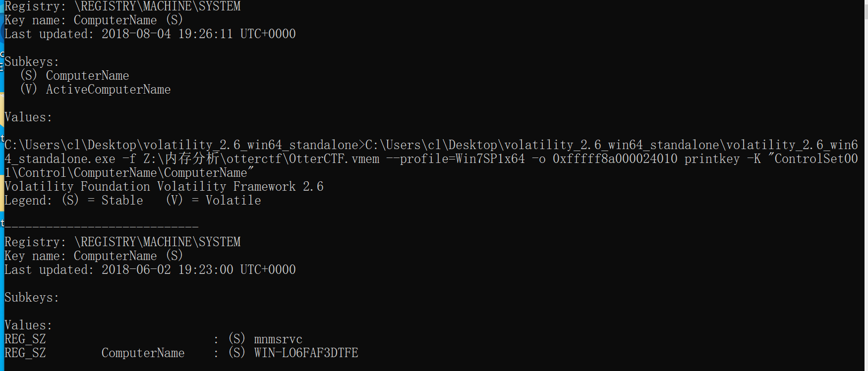868x371 pixels.
Task: Click the mnmsrvc value text
Action: [x=278, y=339]
